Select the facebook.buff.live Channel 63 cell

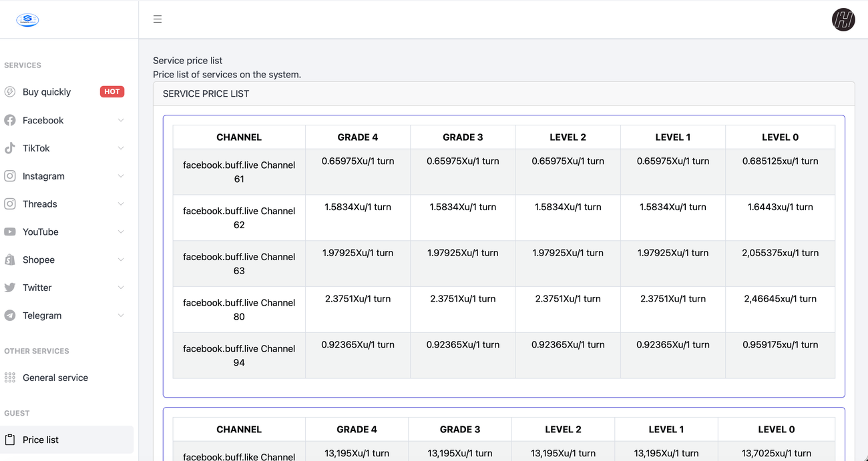pyautogui.click(x=239, y=264)
